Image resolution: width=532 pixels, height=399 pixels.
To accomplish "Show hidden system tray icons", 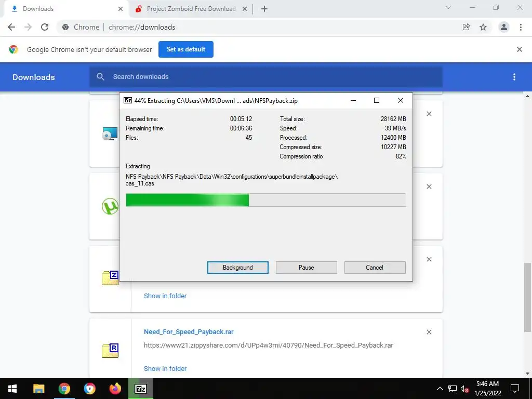I will click(440, 389).
